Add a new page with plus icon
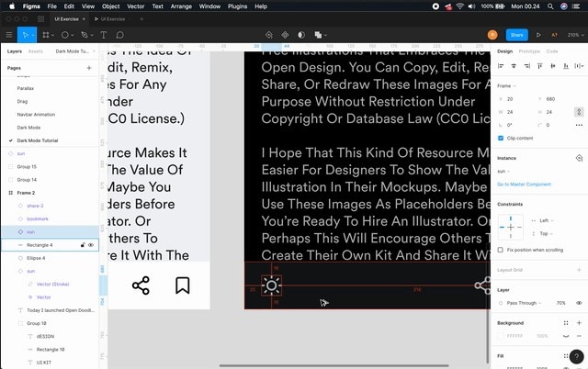This screenshot has height=369, width=588. [89, 68]
